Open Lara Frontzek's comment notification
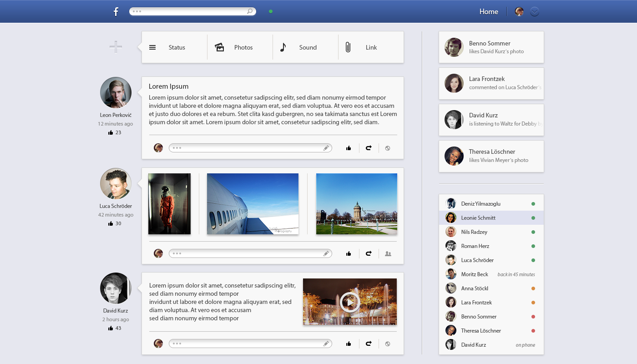 coord(491,84)
